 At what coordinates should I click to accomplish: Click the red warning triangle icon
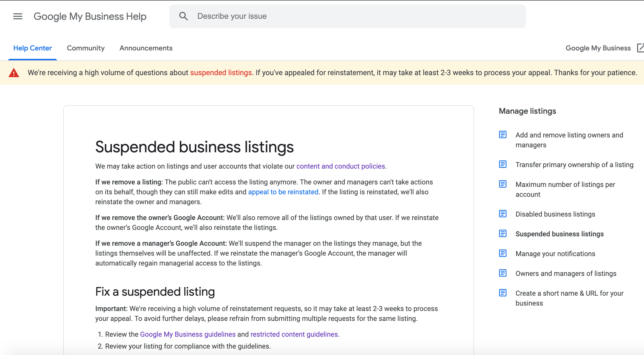coord(14,73)
